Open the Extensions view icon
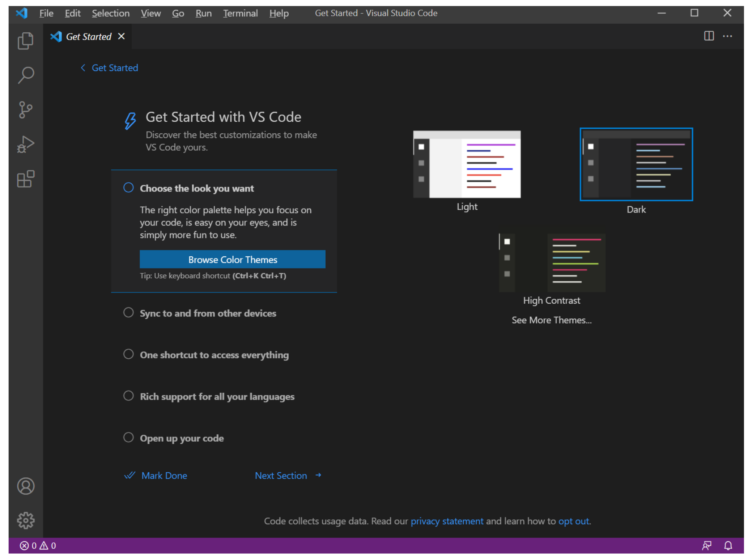The image size is (750, 560). coord(25,179)
